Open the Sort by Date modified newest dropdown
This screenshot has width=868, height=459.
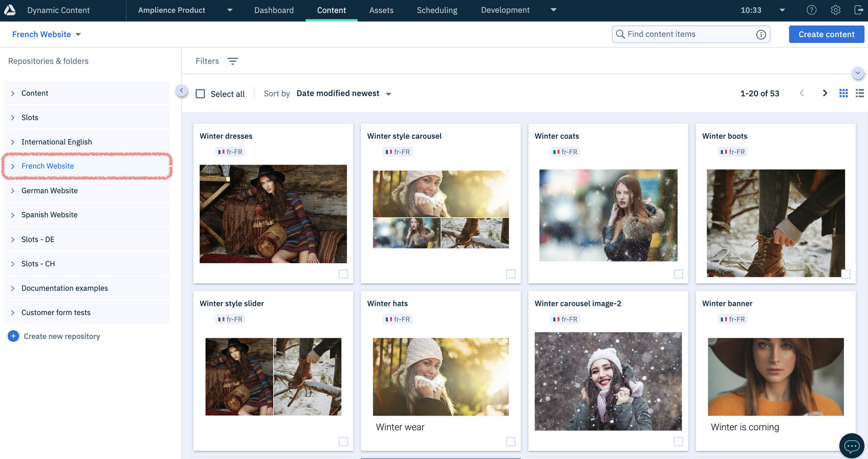(x=344, y=94)
